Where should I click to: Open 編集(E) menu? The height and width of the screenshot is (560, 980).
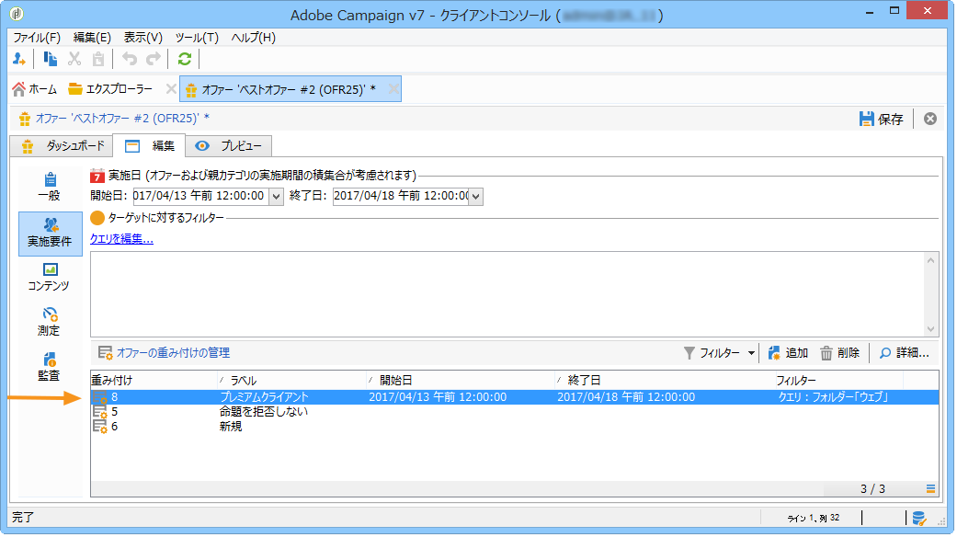point(92,38)
